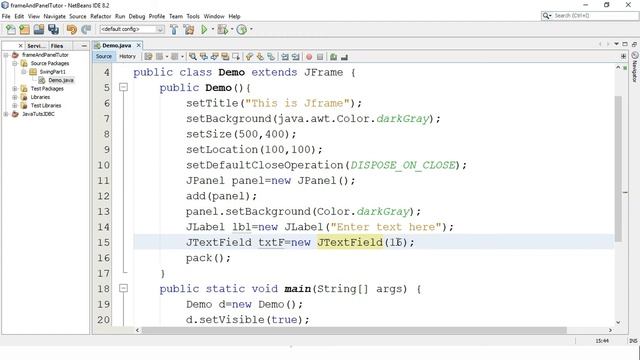Click the Help menu
Screen dimensions: 640x360
234,16
